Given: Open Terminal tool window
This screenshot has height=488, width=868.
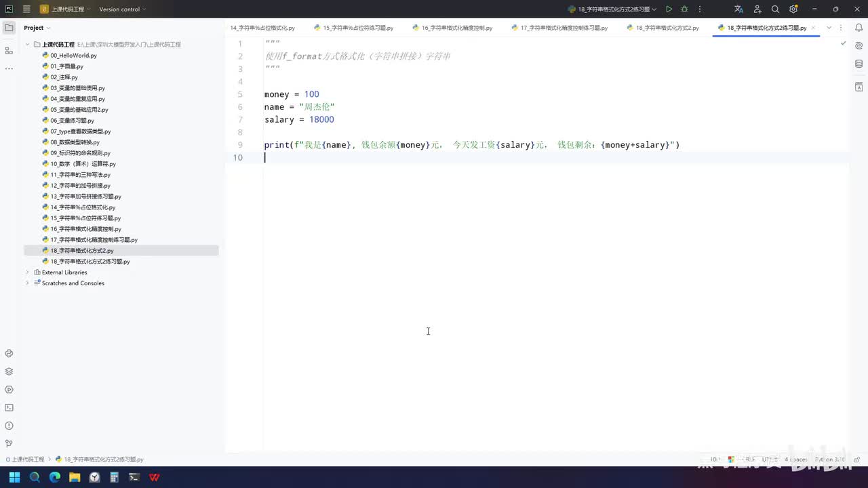Looking at the screenshot, I should pyautogui.click(x=9, y=407).
